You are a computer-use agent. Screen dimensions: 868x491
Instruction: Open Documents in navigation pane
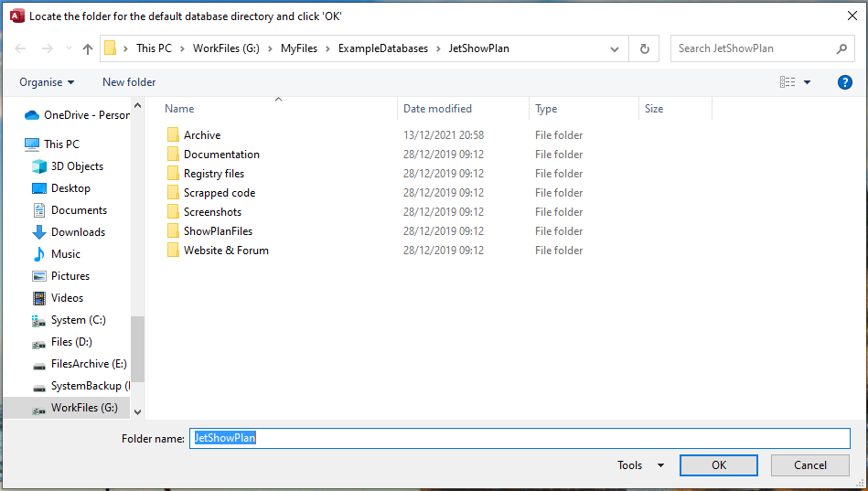pyautogui.click(x=70, y=210)
